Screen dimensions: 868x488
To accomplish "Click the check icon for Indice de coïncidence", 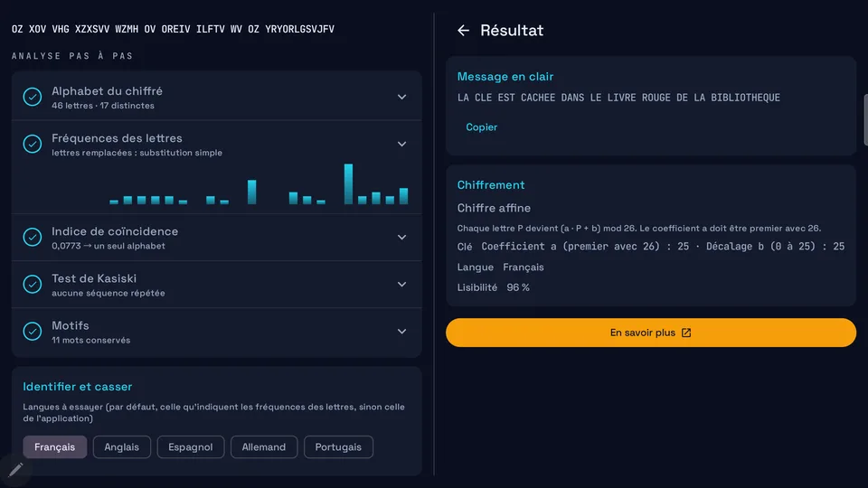I will 33,237.
